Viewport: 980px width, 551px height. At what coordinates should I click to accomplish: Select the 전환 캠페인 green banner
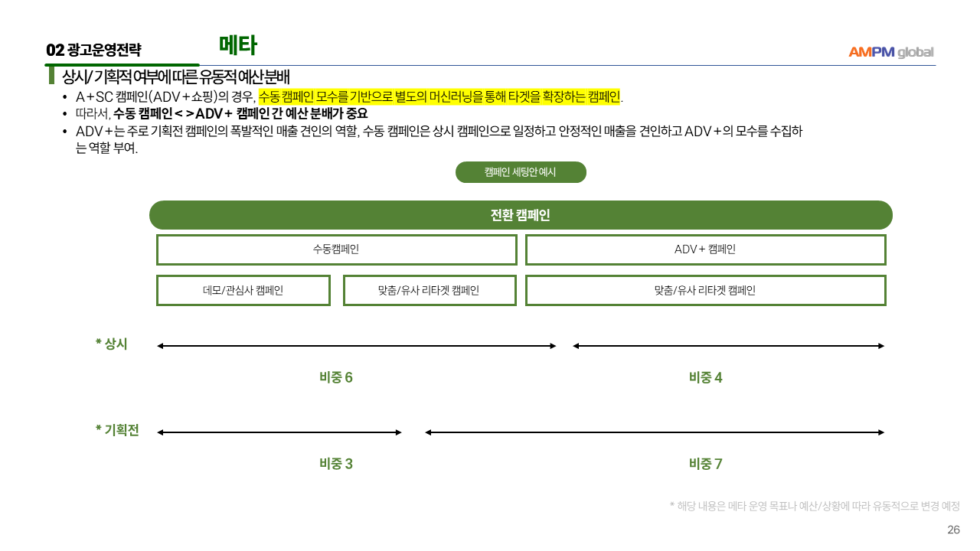(x=521, y=215)
